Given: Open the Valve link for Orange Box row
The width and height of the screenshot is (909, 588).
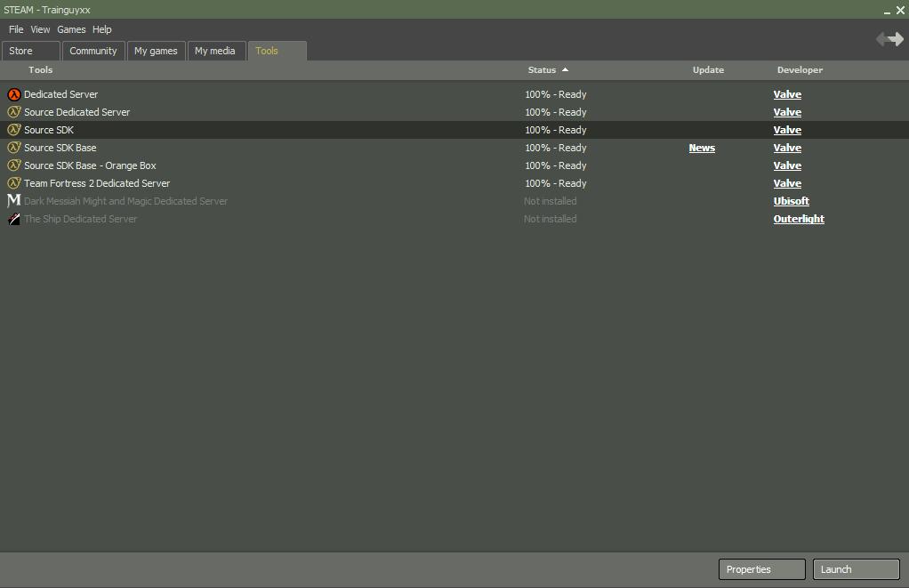Looking at the screenshot, I should [x=787, y=165].
